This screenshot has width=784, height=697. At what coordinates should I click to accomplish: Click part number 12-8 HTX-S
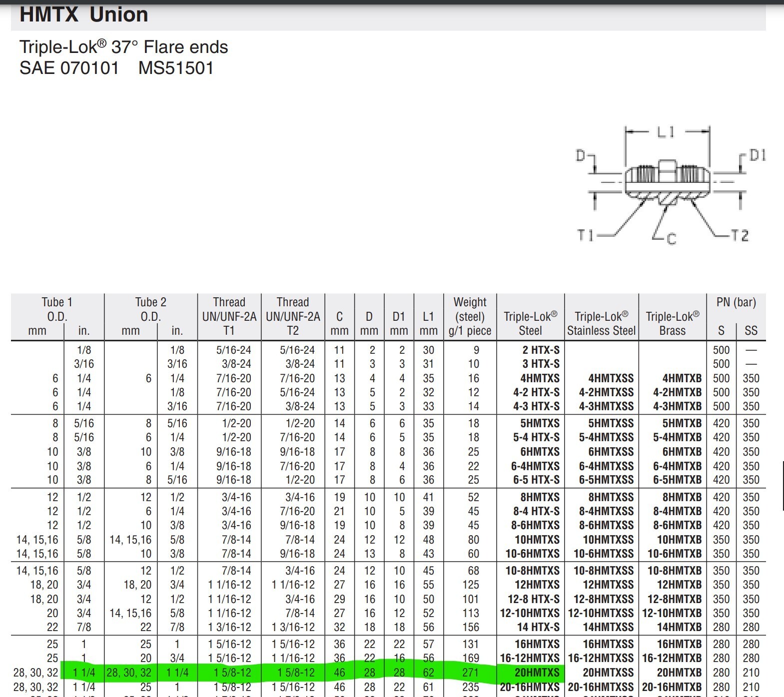click(534, 599)
